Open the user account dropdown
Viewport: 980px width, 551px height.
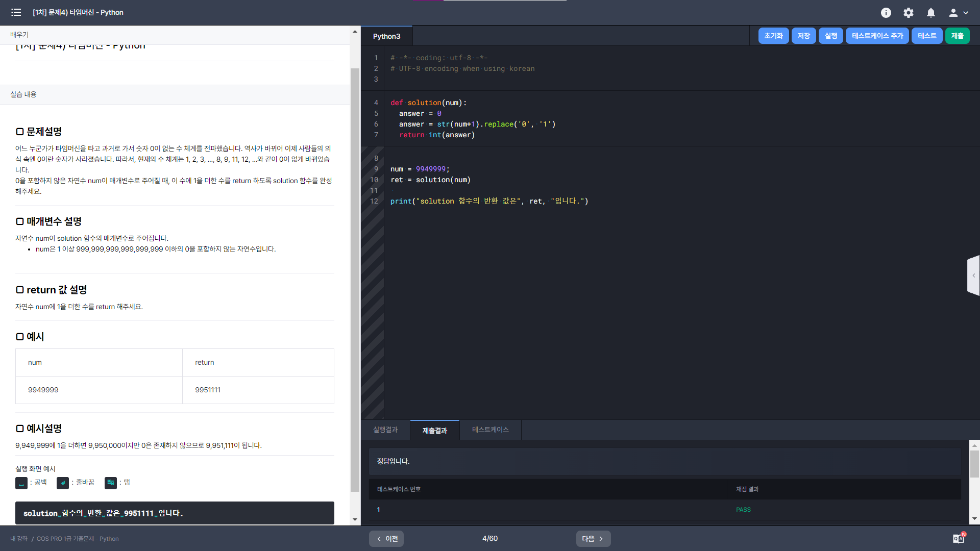click(x=959, y=13)
